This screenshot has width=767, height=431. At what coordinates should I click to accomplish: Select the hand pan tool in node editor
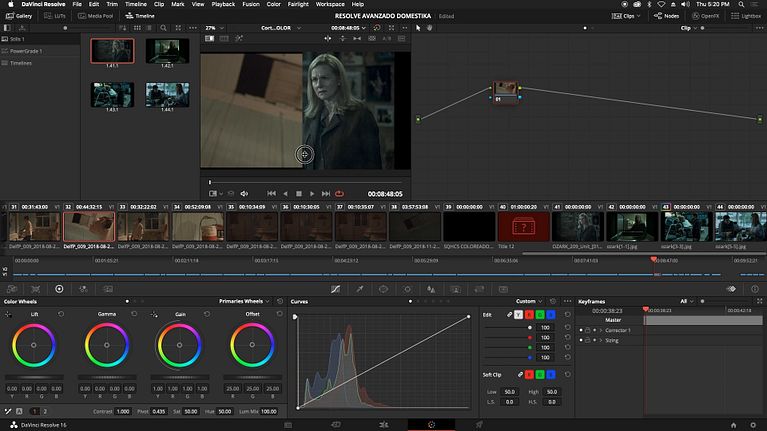(429, 28)
